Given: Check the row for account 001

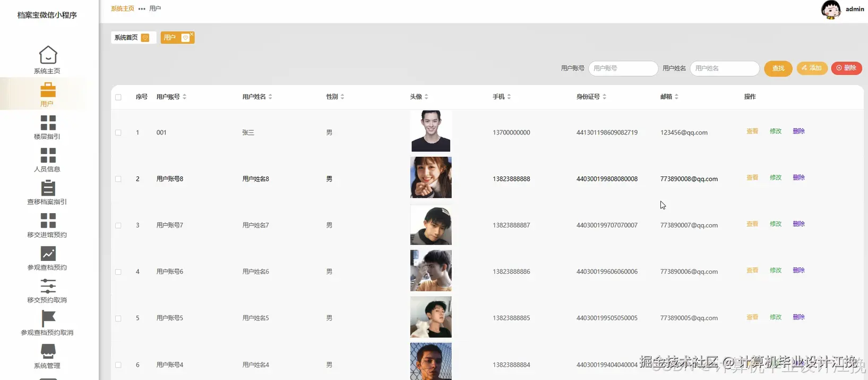Looking at the screenshot, I should coord(118,133).
